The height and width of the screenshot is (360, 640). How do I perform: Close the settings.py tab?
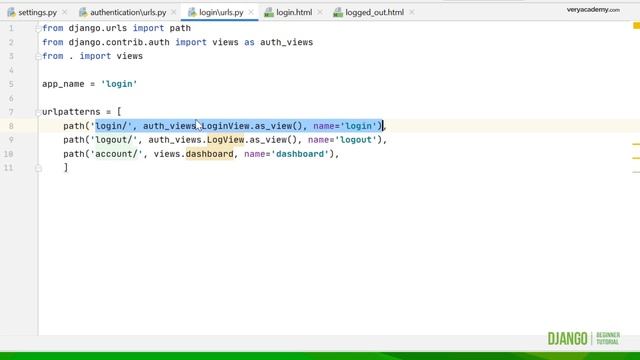pyautogui.click(x=64, y=12)
